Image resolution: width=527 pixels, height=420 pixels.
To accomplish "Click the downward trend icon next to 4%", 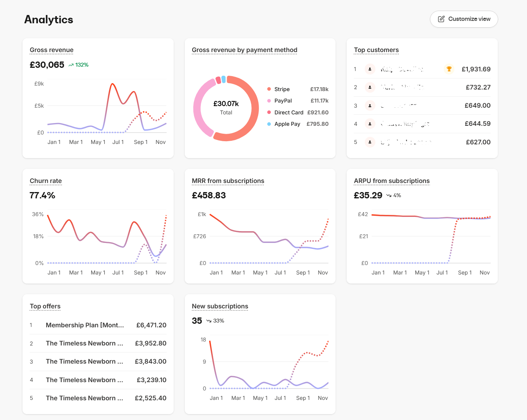I will click(388, 195).
